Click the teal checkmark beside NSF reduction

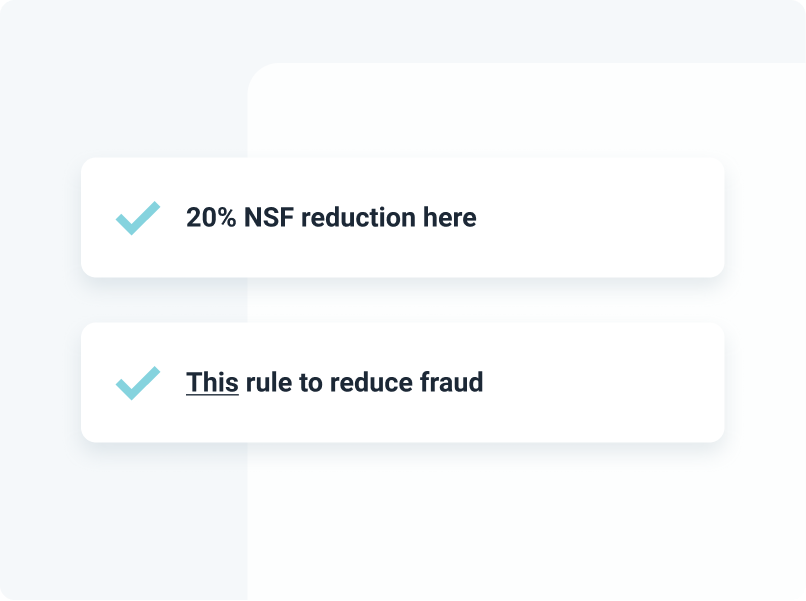pos(138,218)
